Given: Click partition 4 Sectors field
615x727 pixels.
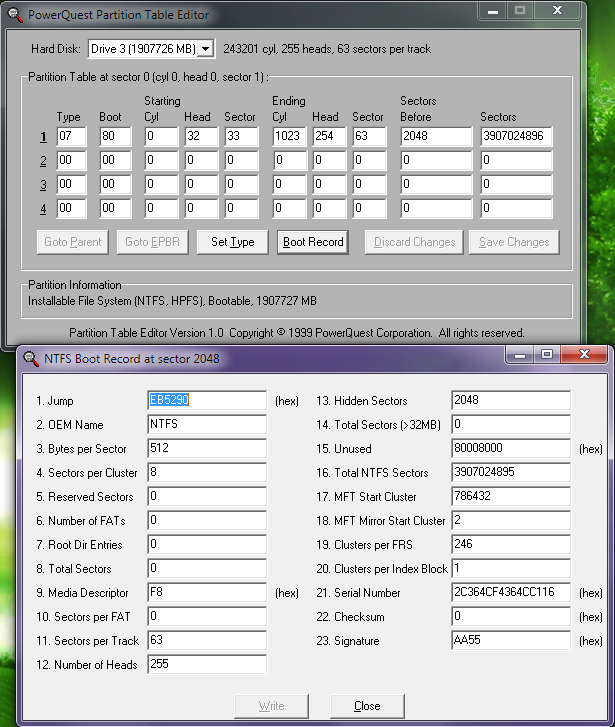Looking at the screenshot, I should (x=516, y=209).
